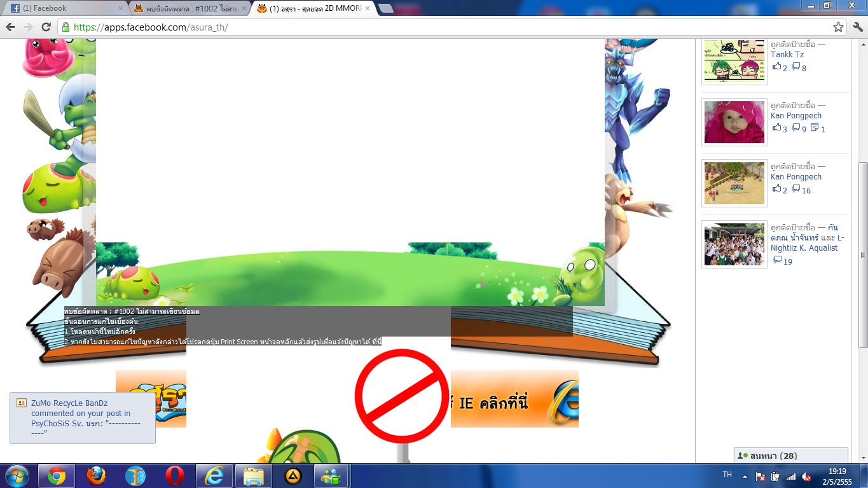Open the game screenshot thumbnail

(734, 183)
